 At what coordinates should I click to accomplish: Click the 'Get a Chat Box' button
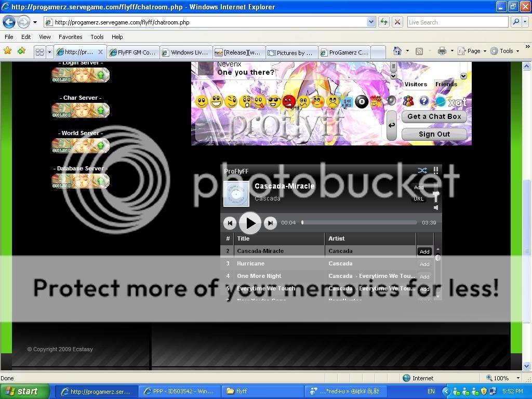(434, 116)
